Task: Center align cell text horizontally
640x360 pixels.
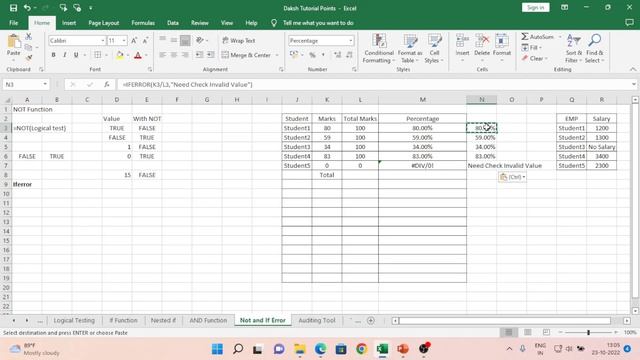Action: click(x=174, y=55)
